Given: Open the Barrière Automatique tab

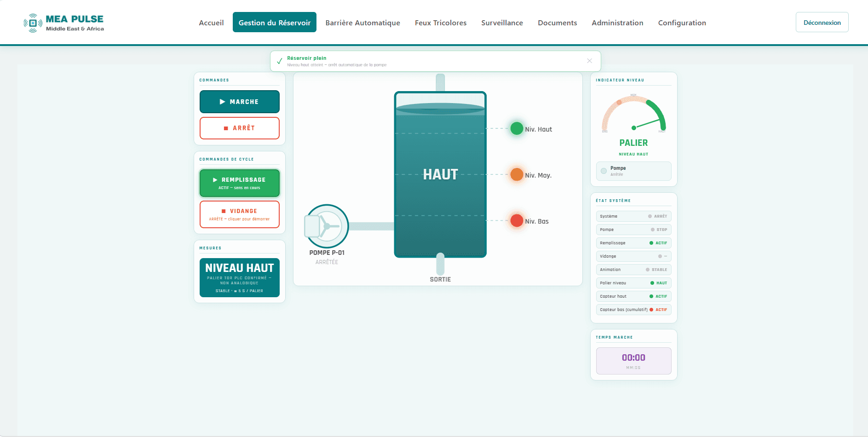Looking at the screenshot, I should pos(362,23).
